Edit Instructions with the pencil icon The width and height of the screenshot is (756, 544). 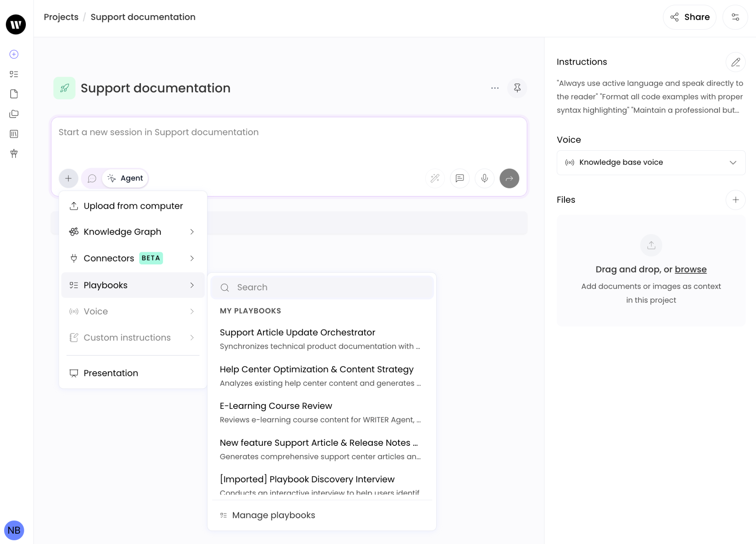735,62
